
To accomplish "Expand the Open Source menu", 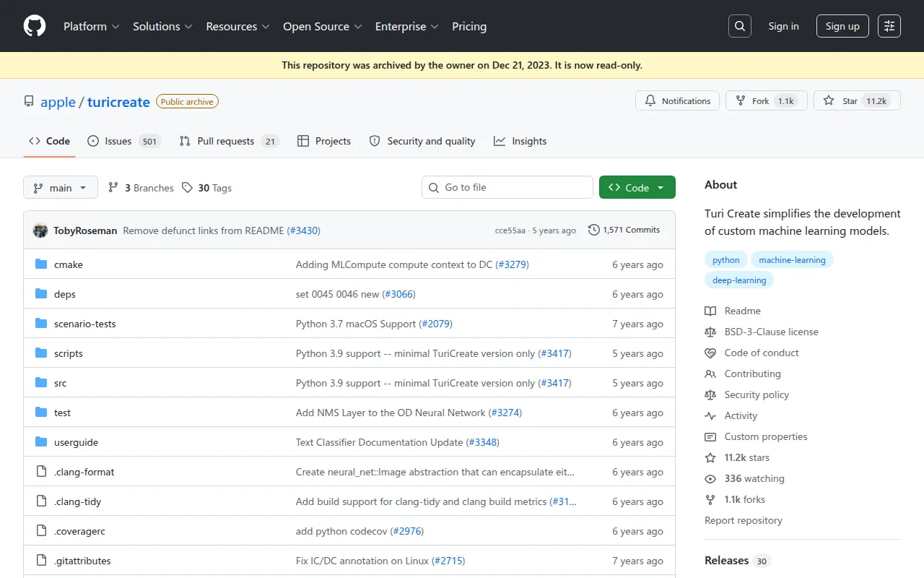I will pos(322,26).
